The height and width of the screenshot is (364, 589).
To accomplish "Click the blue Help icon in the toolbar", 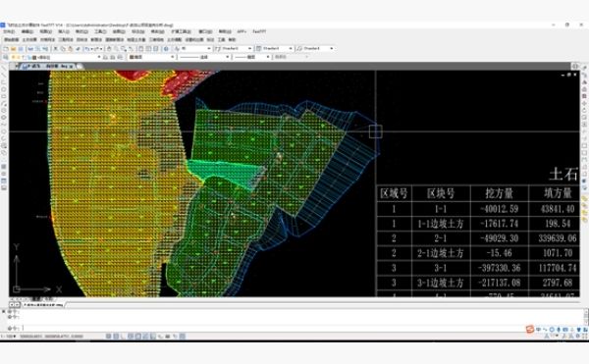I will click(x=166, y=49).
